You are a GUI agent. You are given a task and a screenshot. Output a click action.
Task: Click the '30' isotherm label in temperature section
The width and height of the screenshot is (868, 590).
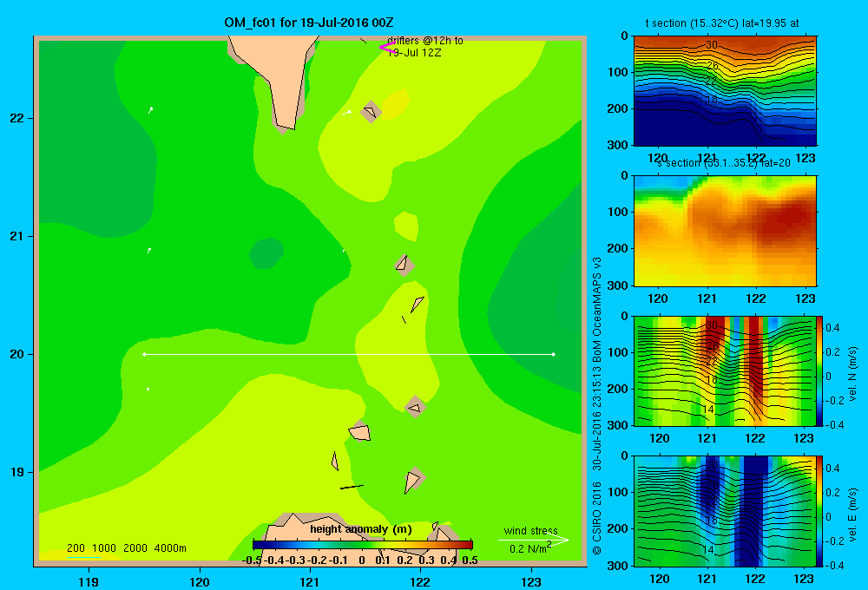pyautogui.click(x=712, y=45)
